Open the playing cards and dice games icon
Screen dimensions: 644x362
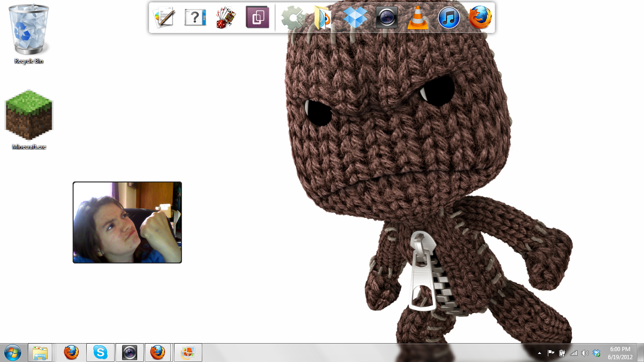(226, 18)
